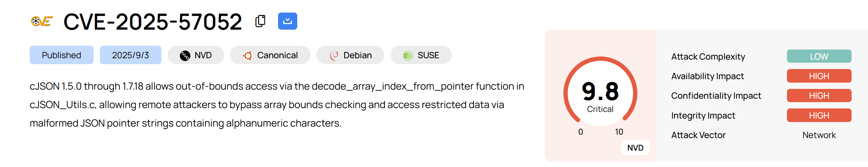Click the Canonical Ubuntu logo icon
The image size is (868, 167).
pyautogui.click(x=248, y=55)
